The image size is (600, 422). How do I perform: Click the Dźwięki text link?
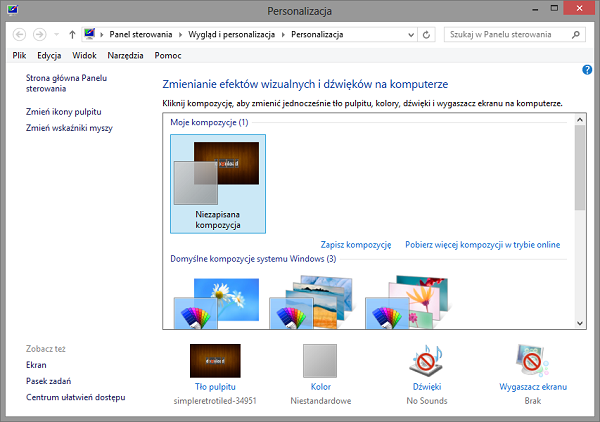tap(427, 387)
